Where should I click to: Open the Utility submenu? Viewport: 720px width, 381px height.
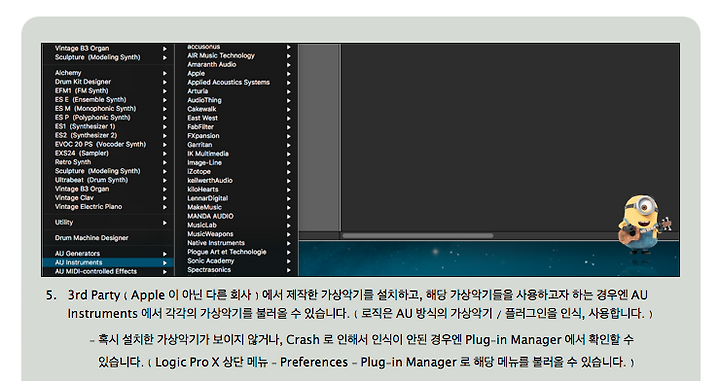[x=108, y=223]
